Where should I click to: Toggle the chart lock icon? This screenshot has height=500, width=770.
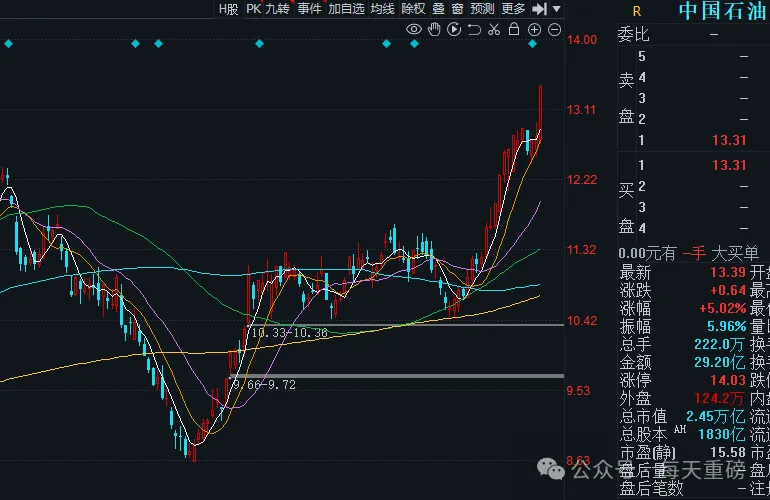pos(514,29)
